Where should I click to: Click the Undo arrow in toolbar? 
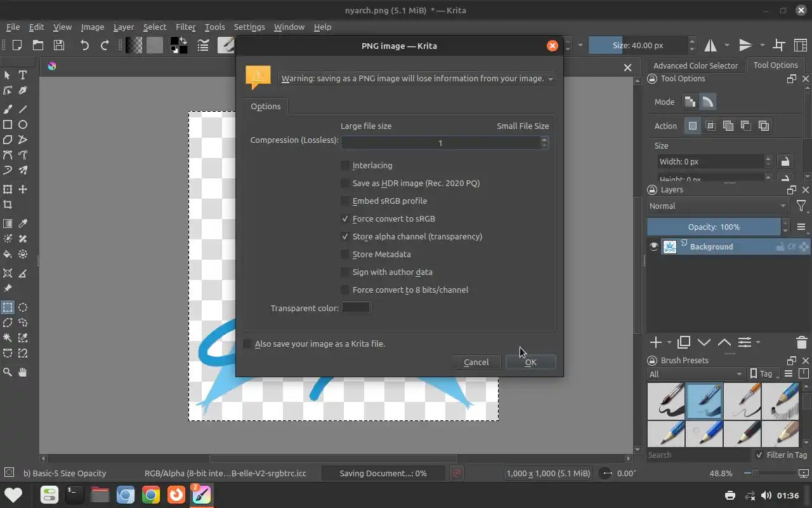tap(84, 45)
